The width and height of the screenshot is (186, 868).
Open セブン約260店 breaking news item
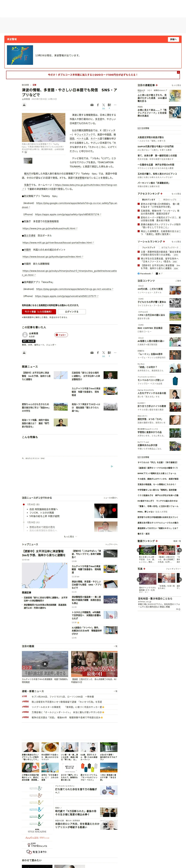(x=63, y=696)
